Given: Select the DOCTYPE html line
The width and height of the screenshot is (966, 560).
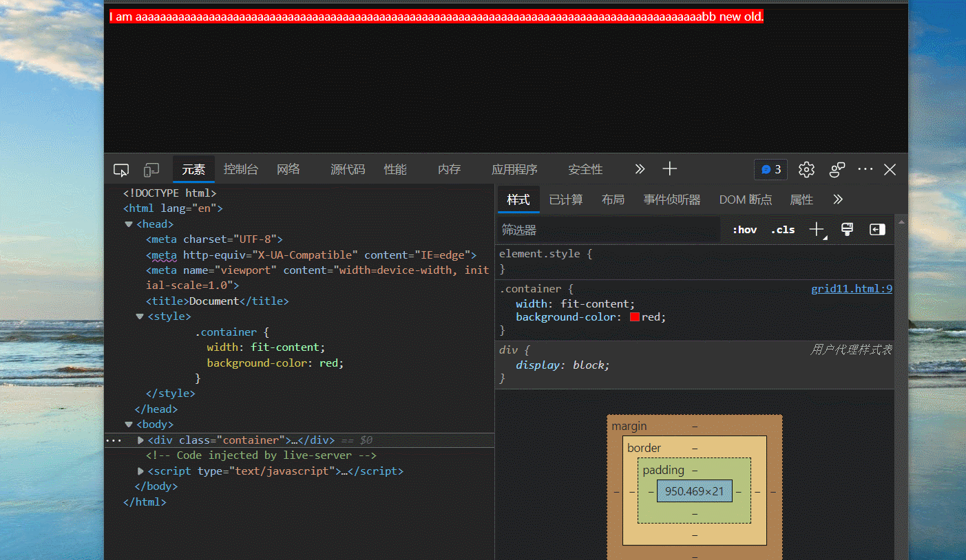Looking at the screenshot, I should click(169, 193).
